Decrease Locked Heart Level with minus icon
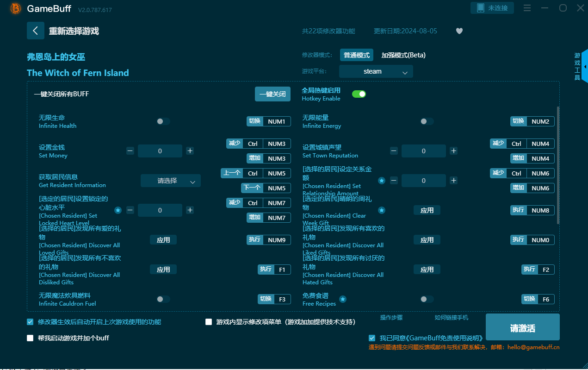588x370 pixels. (130, 210)
